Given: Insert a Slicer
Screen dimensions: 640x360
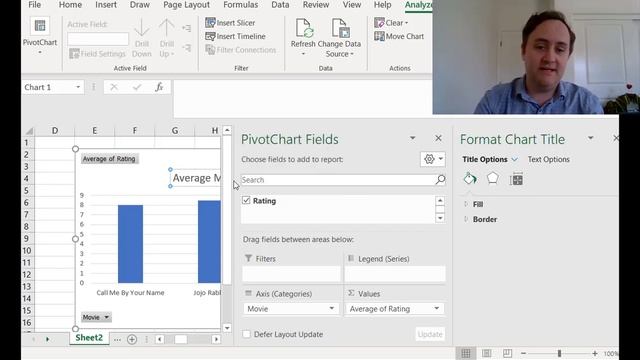Looking at the screenshot, I should [x=230, y=23].
